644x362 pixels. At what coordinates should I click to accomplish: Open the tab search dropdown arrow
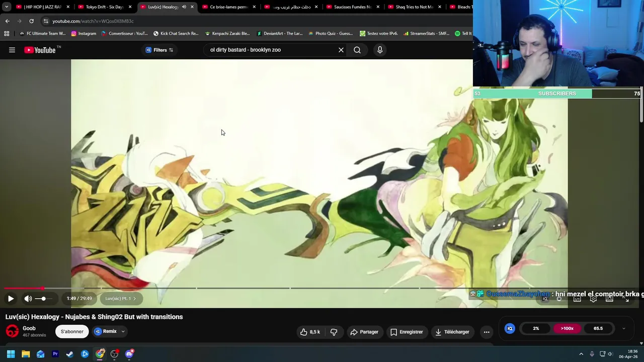[x=7, y=7]
